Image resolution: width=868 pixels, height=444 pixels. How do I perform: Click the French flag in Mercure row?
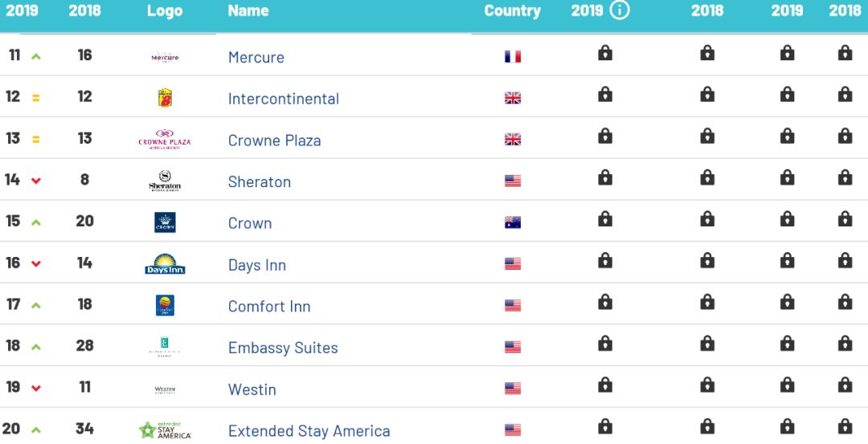(513, 57)
